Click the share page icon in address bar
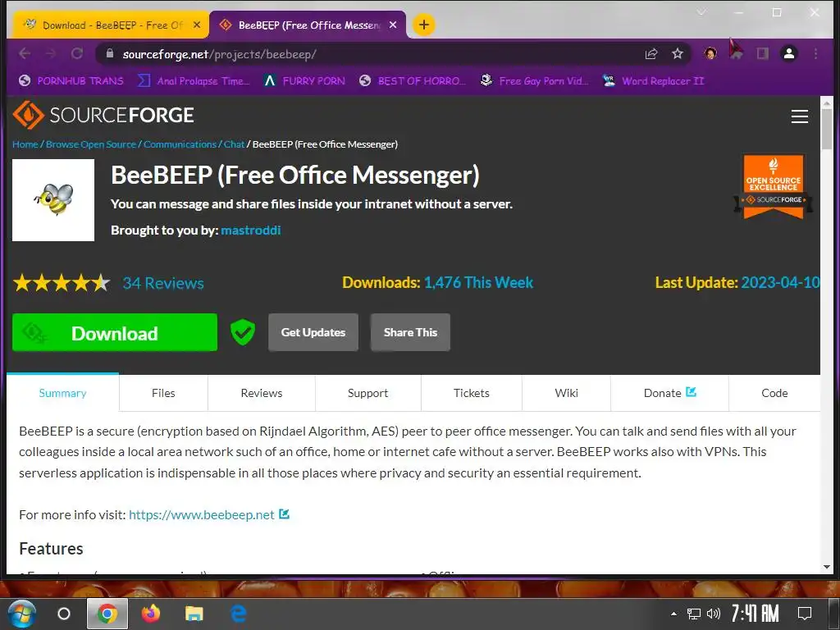 point(651,53)
